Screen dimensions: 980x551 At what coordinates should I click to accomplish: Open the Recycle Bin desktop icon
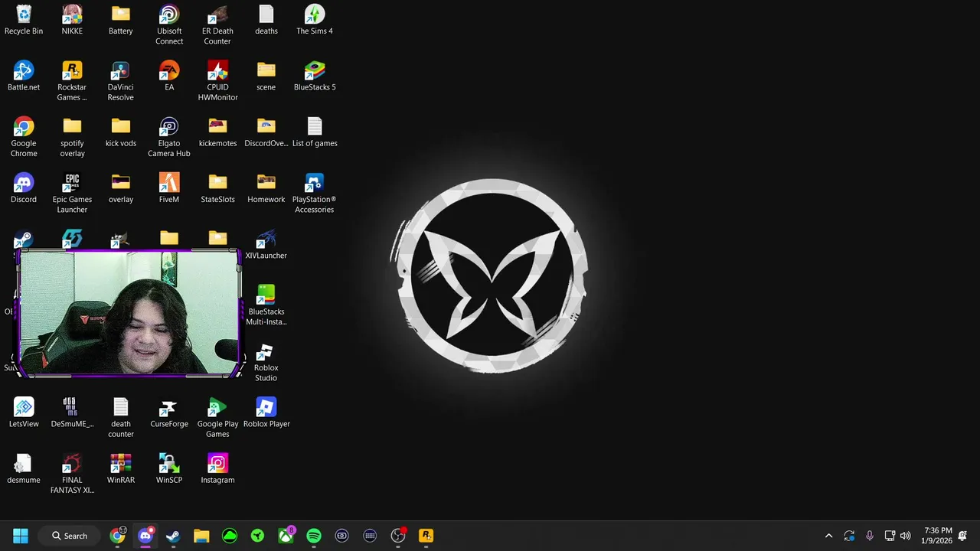click(x=24, y=20)
